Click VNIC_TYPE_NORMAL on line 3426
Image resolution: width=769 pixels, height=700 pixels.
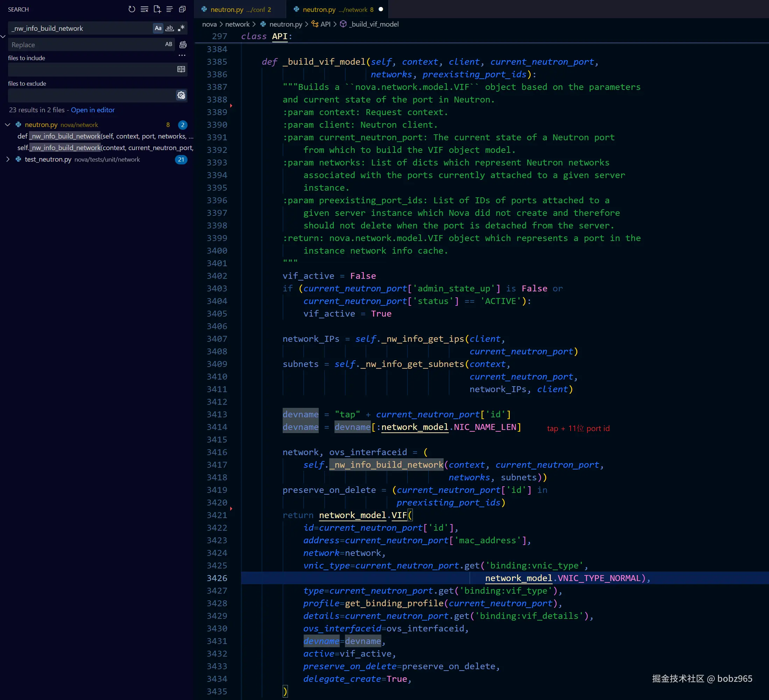[x=599, y=578]
